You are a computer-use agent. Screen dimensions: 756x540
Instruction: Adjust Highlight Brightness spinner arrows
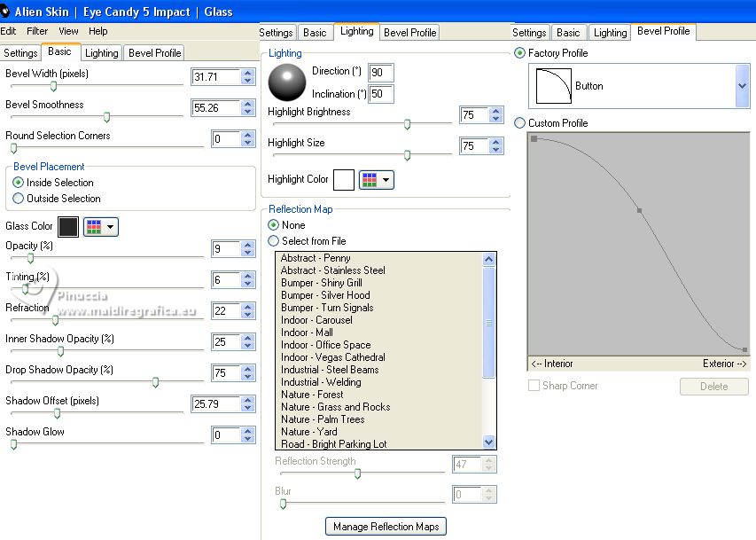[x=495, y=115]
